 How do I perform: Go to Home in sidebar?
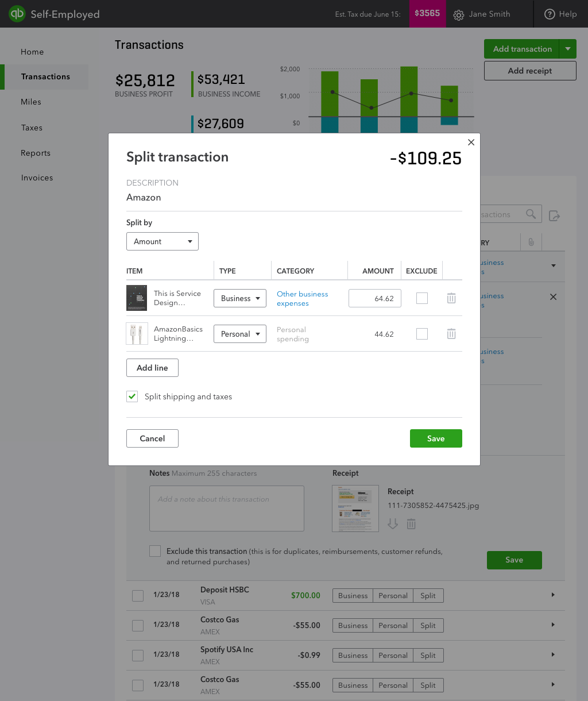pyautogui.click(x=32, y=52)
